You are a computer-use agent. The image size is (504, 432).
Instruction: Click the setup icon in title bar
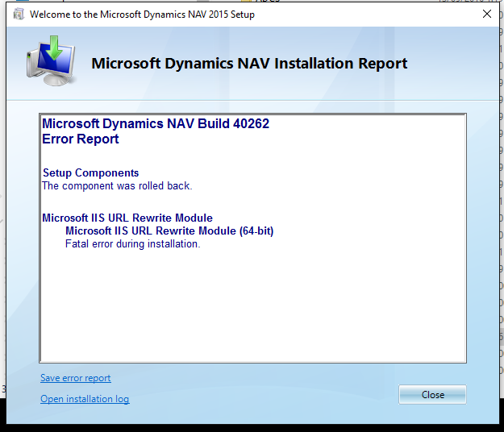19,15
